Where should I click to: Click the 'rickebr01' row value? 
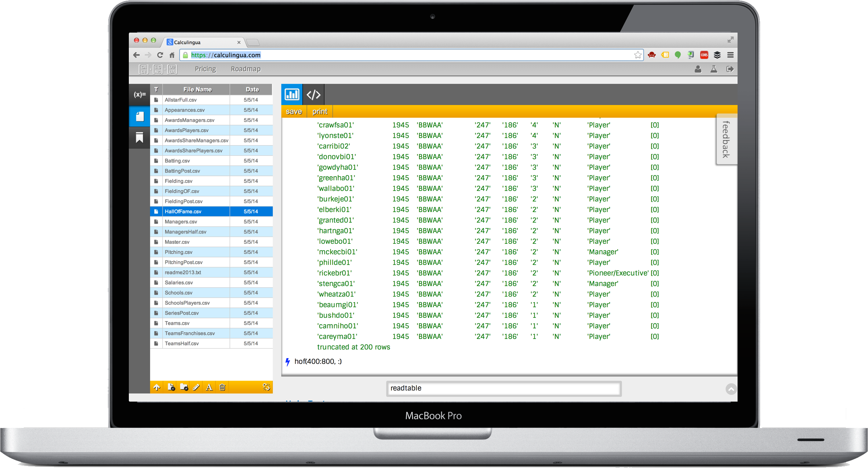pos(335,273)
